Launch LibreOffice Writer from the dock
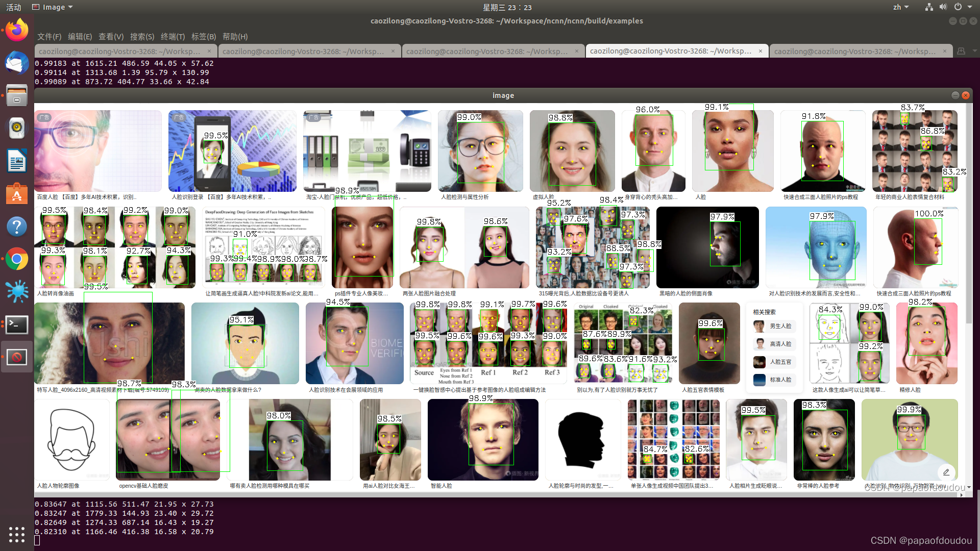This screenshot has height=551, width=980. click(17, 161)
